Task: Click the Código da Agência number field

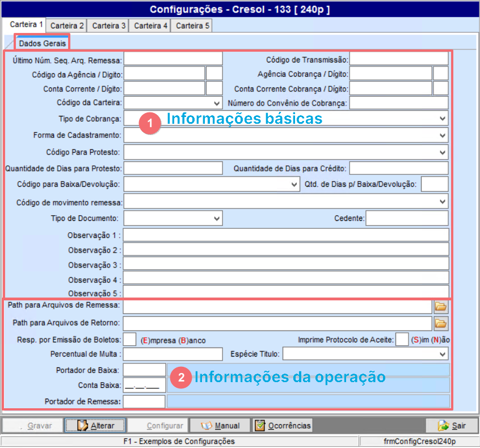Action: click(x=164, y=74)
